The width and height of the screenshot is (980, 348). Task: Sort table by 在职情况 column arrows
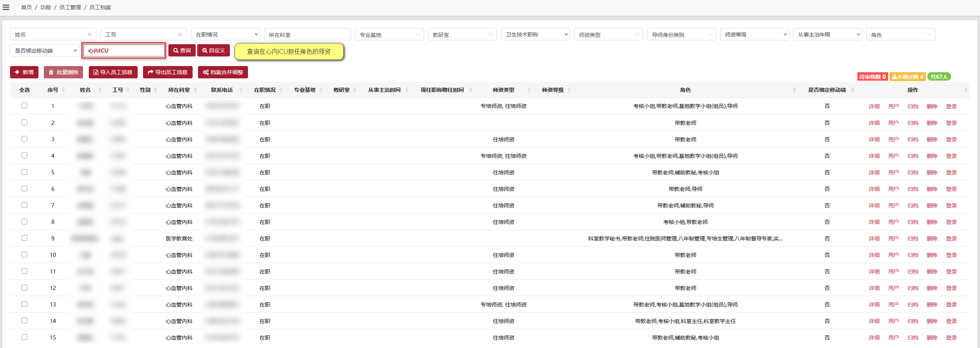pyautogui.click(x=281, y=90)
